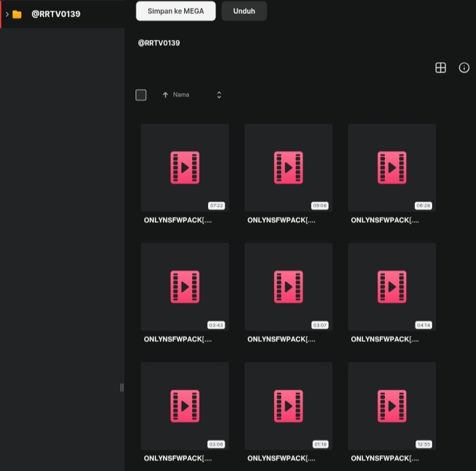Viewport: 476px width, 471px height.
Task: Open the video with duration 03:43
Action: click(x=185, y=287)
